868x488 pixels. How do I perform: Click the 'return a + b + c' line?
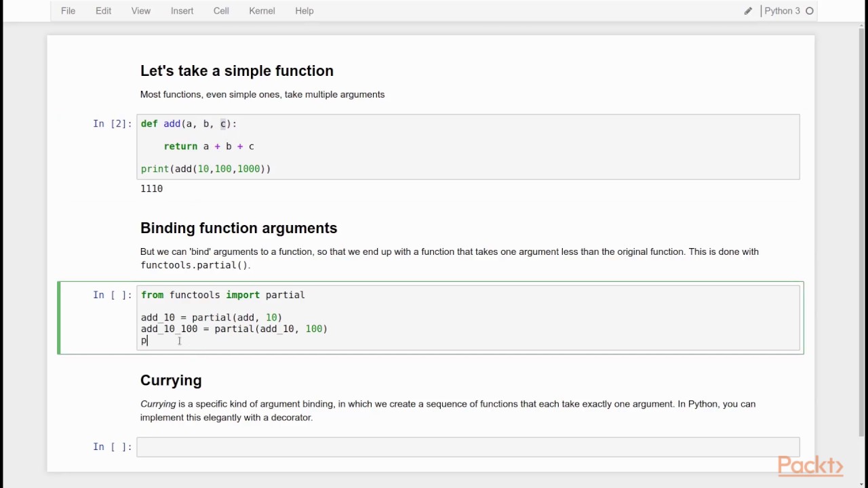(209, 146)
